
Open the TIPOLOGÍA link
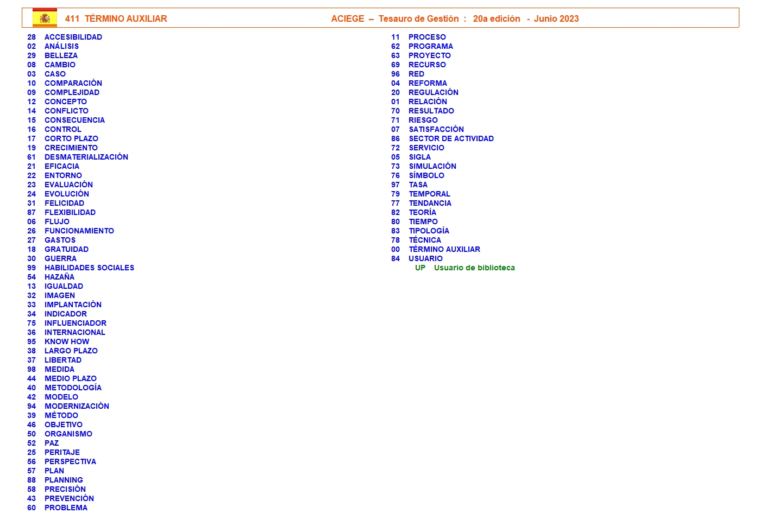pos(429,231)
